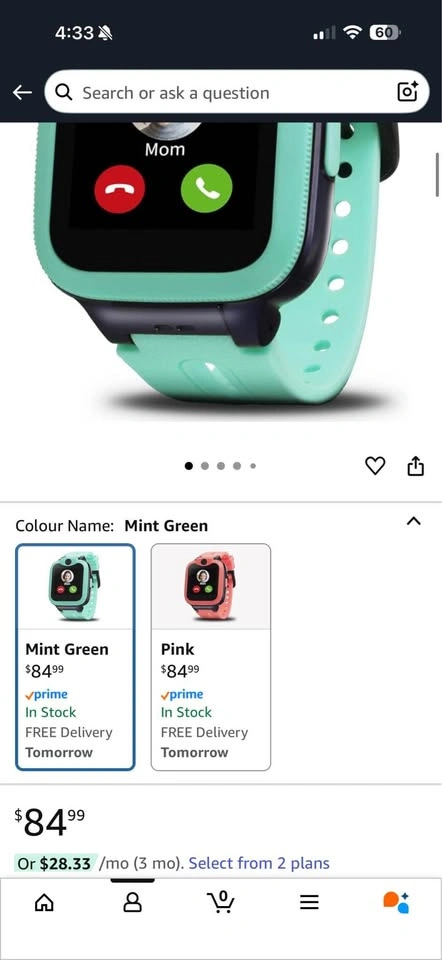Select Mint Green colour option
Screen dimensions: 442x960
click(x=75, y=657)
